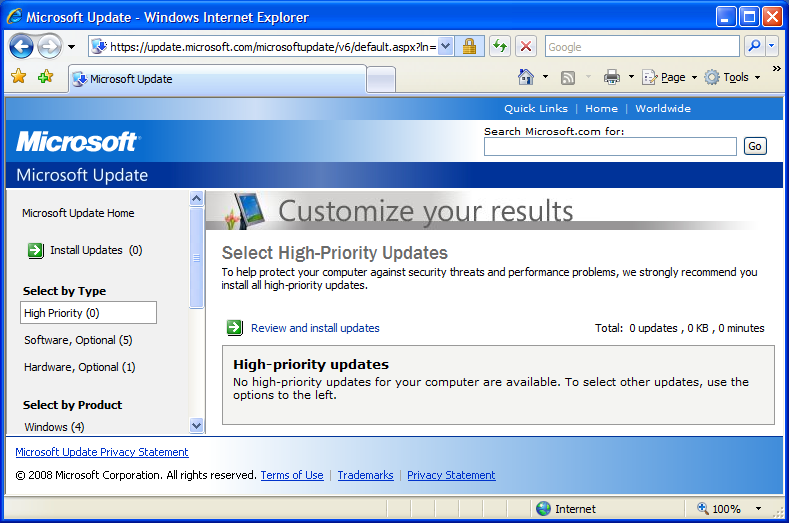Click the Install Updates (0) label
789x523 pixels.
(96, 250)
